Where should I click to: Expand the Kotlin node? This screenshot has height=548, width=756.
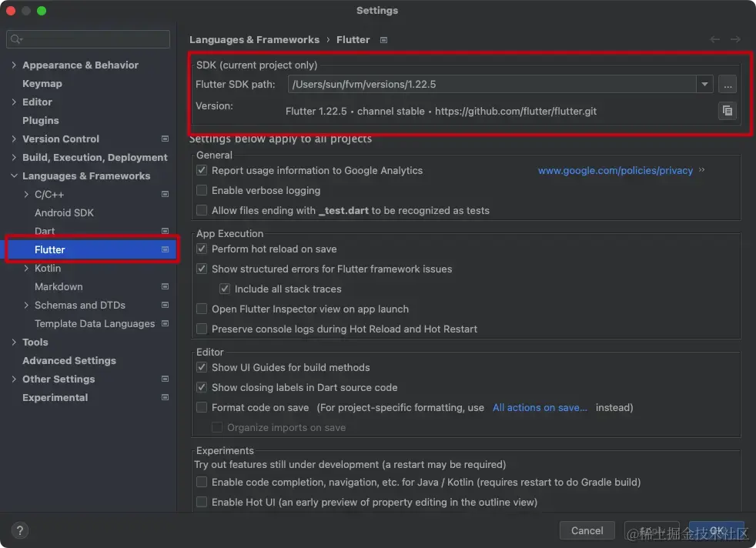point(26,268)
